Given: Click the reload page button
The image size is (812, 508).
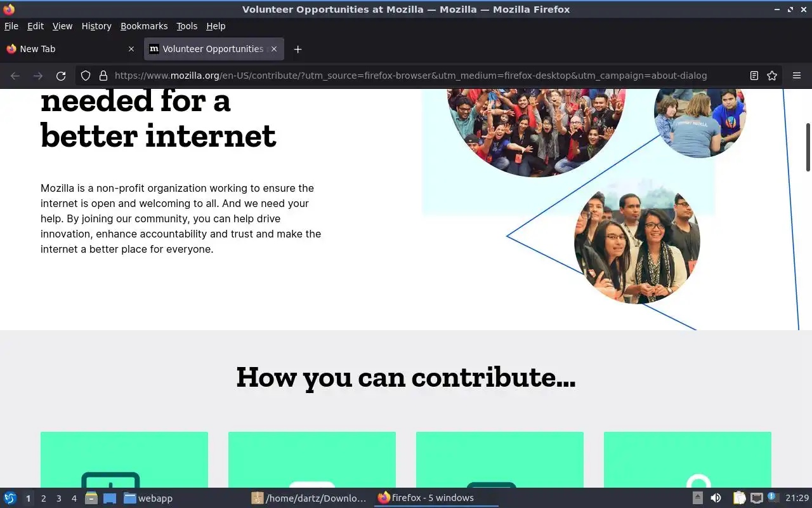Looking at the screenshot, I should pyautogui.click(x=61, y=76).
